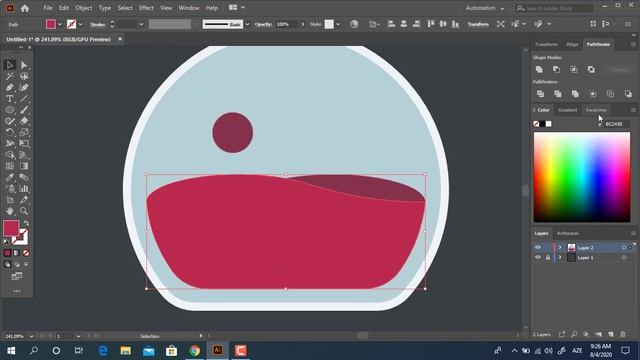640x360 pixels.
Task: Select the Eraser tool
Action: (24, 121)
